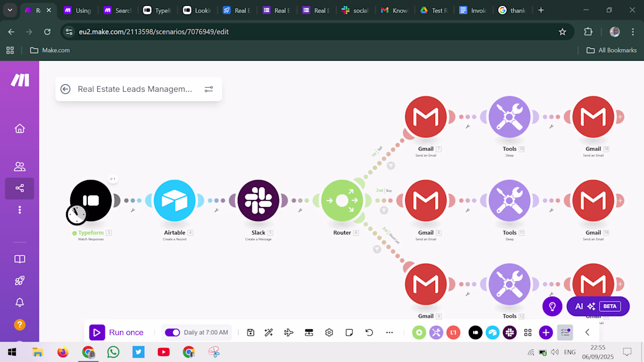Click Slack favorite icon in toolbar
The image size is (644, 362).
pyautogui.click(x=510, y=332)
